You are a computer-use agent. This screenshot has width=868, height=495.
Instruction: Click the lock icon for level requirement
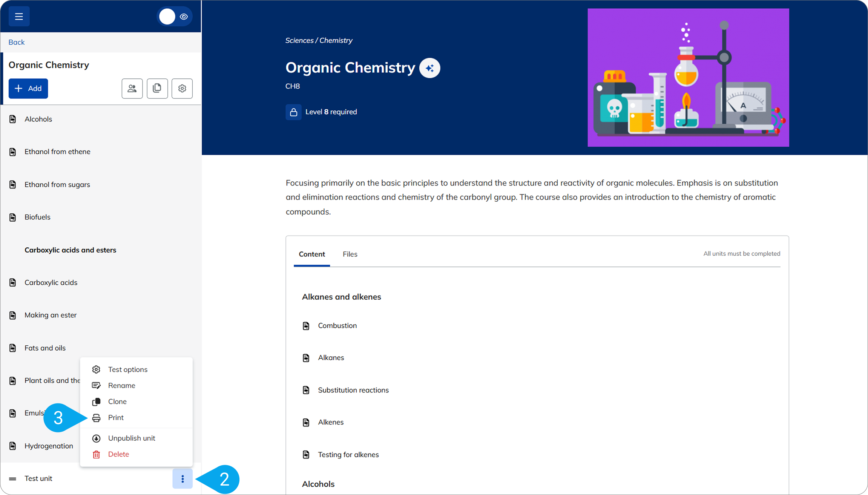(x=293, y=112)
